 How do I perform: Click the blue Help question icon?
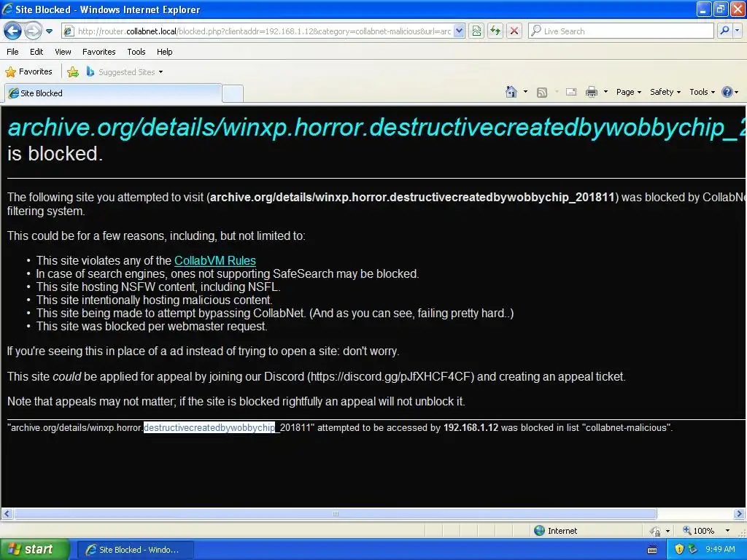(727, 92)
